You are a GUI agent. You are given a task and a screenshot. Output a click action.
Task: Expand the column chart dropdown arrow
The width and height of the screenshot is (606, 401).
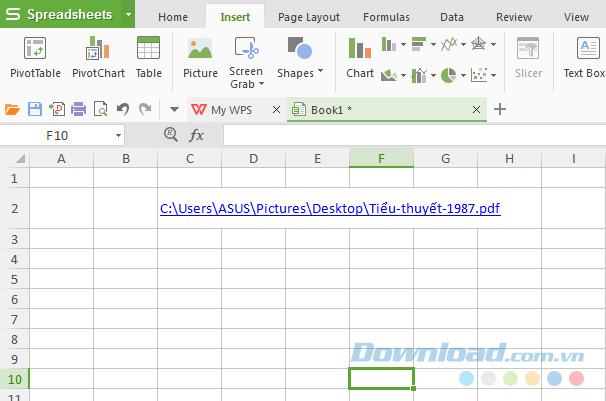coord(403,44)
